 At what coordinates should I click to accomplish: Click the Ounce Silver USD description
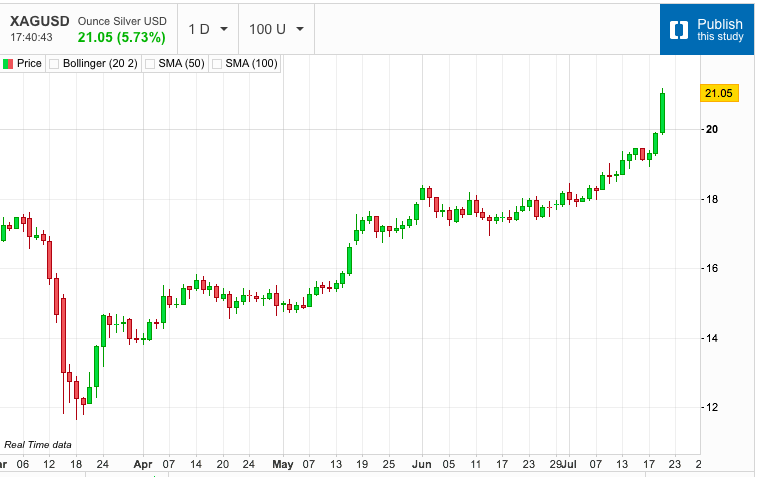[124, 20]
